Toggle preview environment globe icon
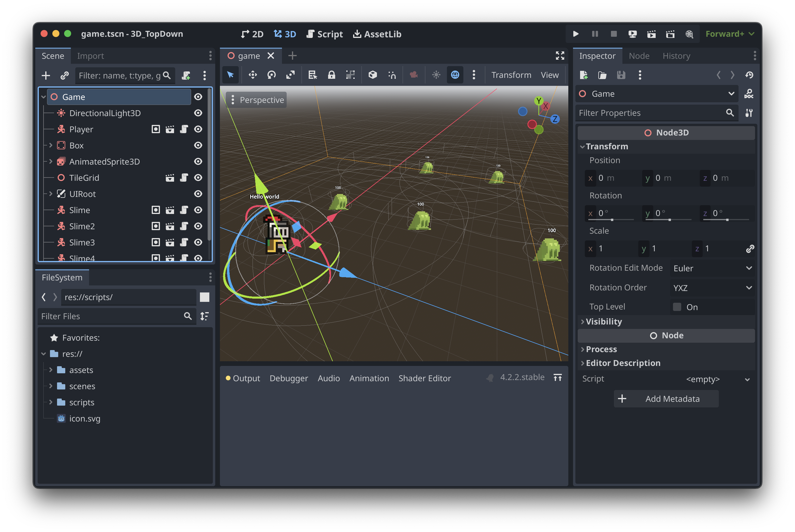Screen dimensions: 795x532 [x=455, y=75]
